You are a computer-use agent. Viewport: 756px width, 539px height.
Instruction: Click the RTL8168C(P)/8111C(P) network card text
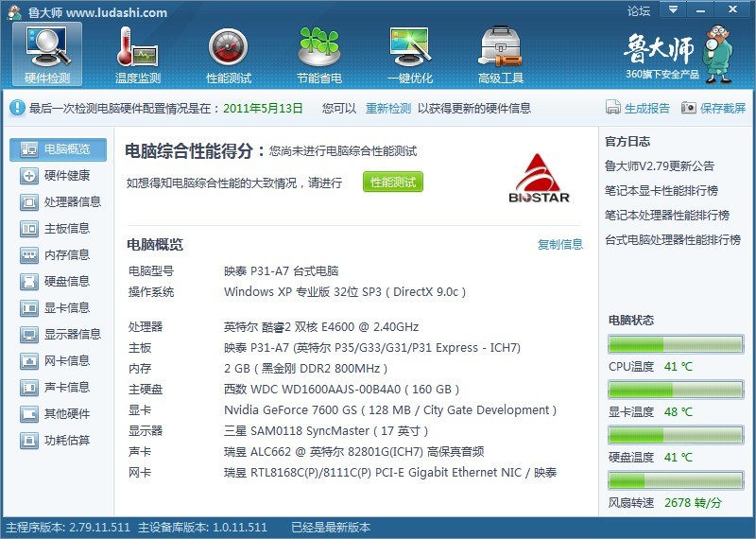[390, 473]
